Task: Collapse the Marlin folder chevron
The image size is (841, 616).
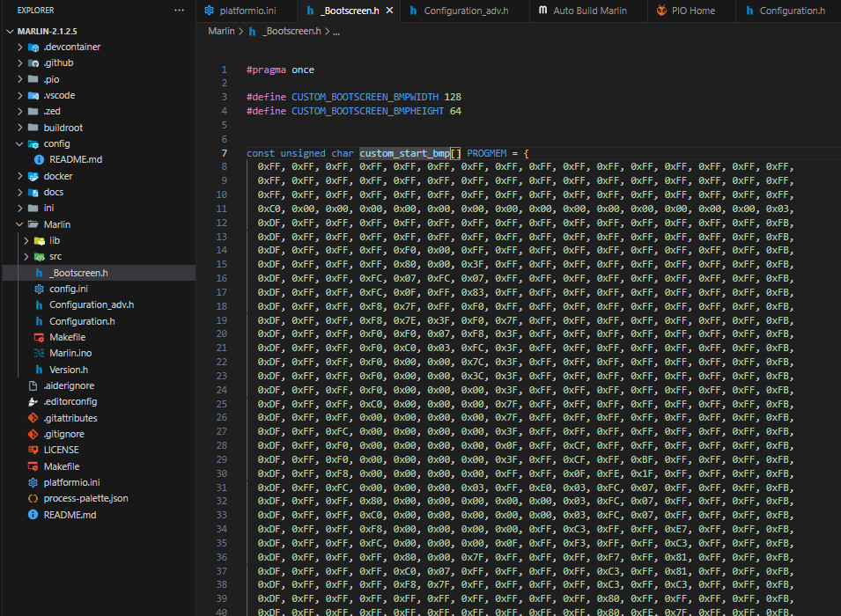Action: [20, 224]
